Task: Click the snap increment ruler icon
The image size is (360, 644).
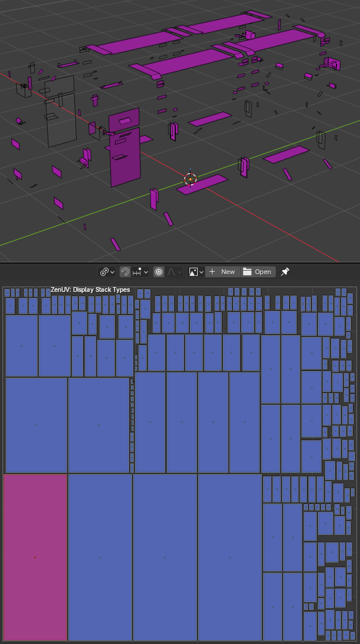Action: 136,272
